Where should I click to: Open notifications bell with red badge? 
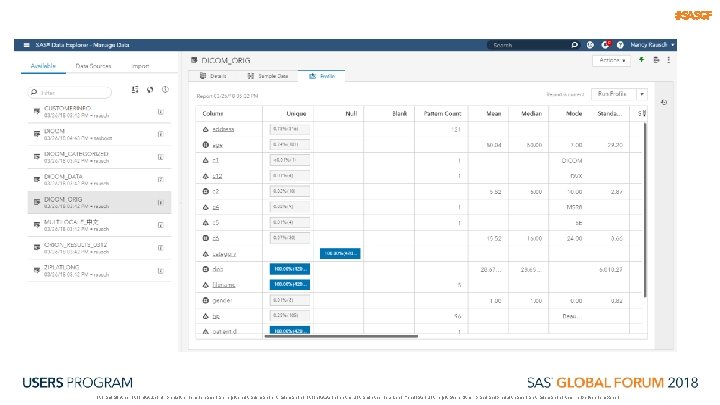click(x=605, y=45)
